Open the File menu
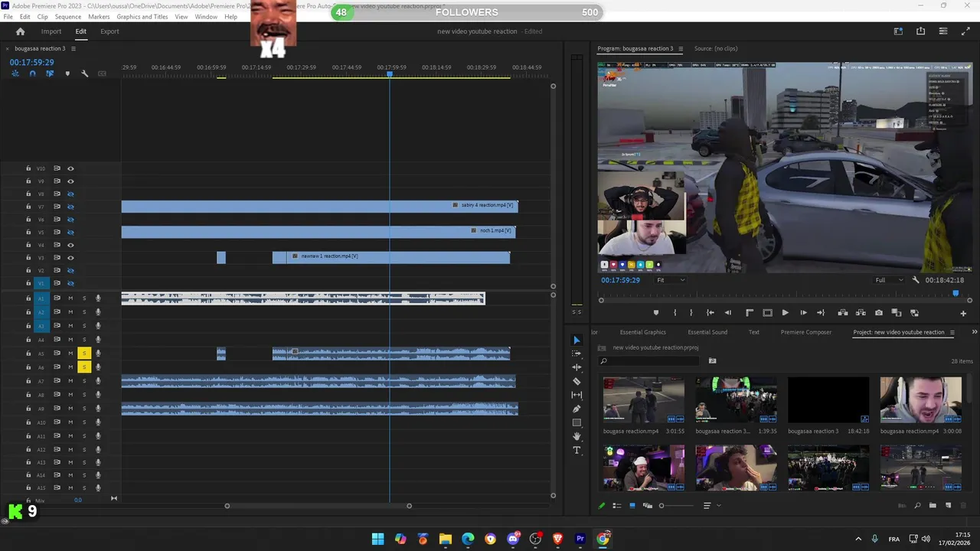The image size is (980, 551). 8,17
